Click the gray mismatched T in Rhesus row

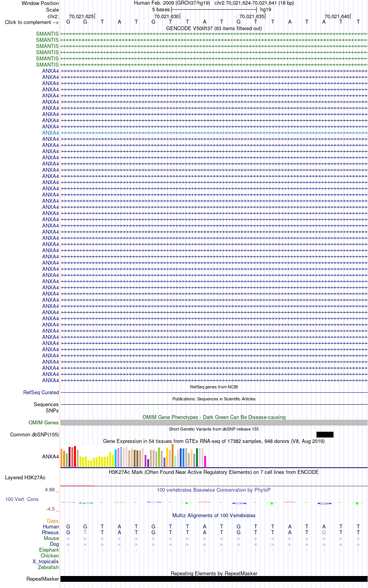(85, 532)
